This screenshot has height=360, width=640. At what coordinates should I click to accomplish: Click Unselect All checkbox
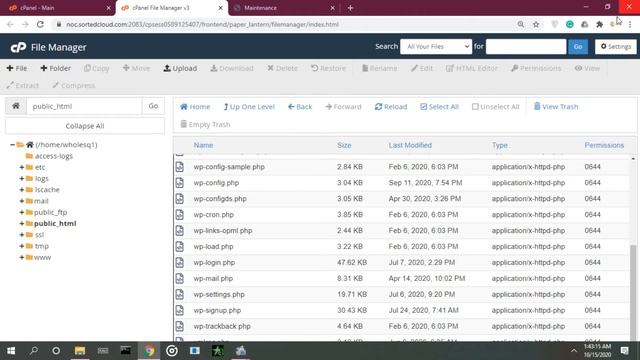pyautogui.click(x=496, y=107)
